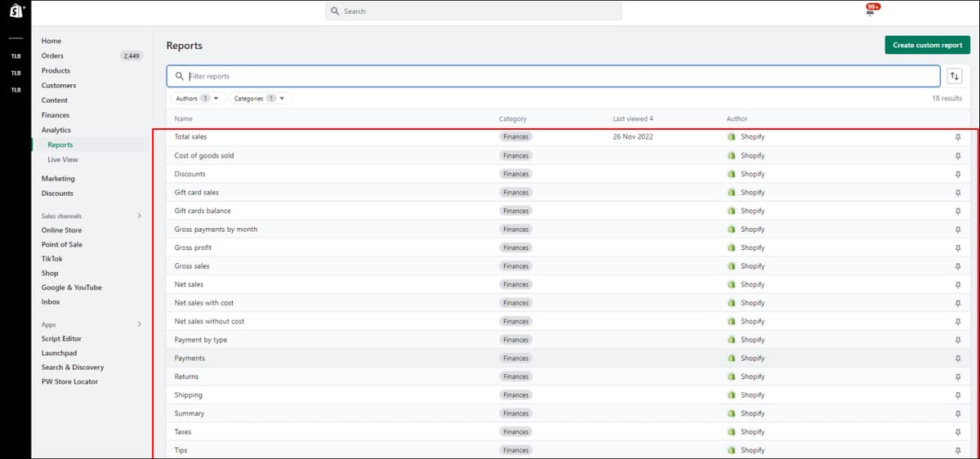980x459 pixels.
Task: Click the Finances tag in Returns row
Action: pos(516,377)
